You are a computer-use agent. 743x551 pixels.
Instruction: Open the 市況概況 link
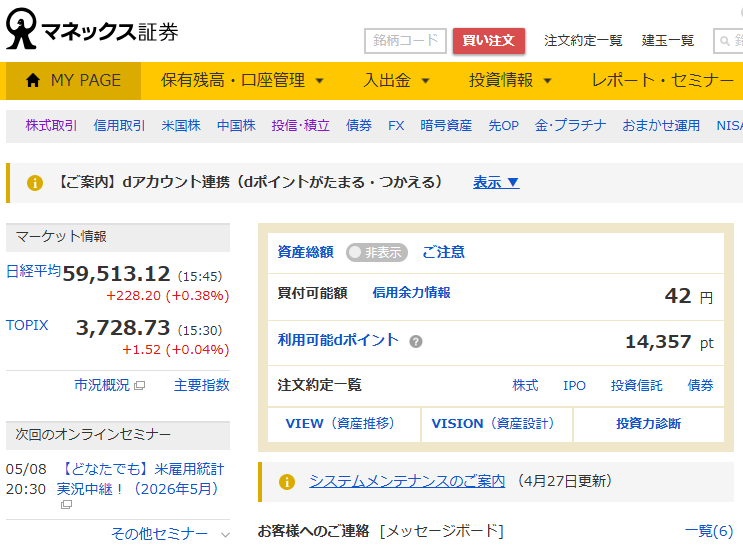tap(102, 385)
